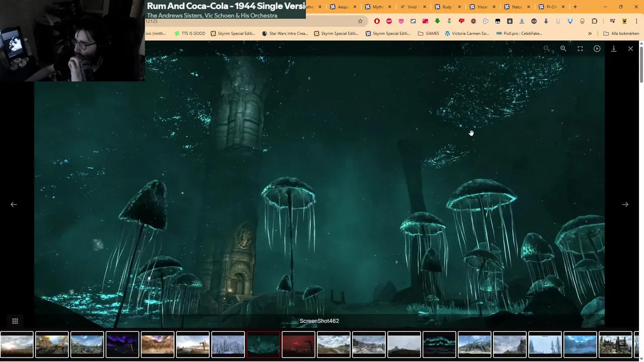Select the first sunny landscape thumbnail
644x362 pixels.
(17, 344)
